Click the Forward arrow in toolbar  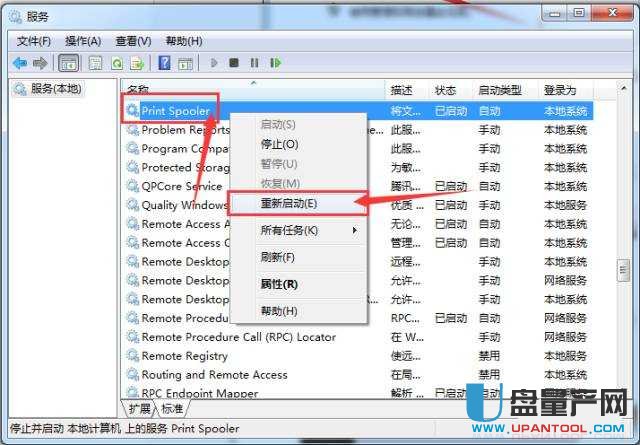tap(40, 63)
